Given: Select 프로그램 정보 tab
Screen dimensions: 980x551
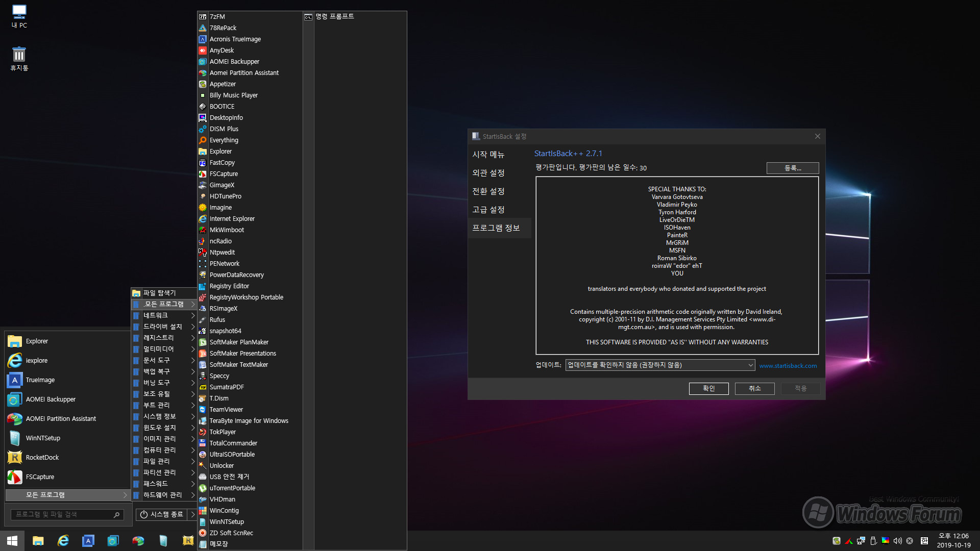Looking at the screenshot, I should pyautogui.click(x=499, y=228).
